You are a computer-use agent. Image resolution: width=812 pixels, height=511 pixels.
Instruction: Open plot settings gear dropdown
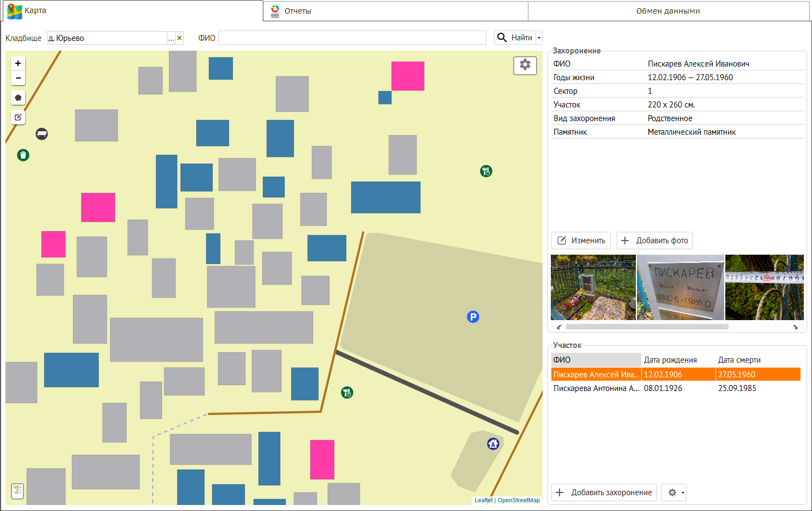pos(674,492)
